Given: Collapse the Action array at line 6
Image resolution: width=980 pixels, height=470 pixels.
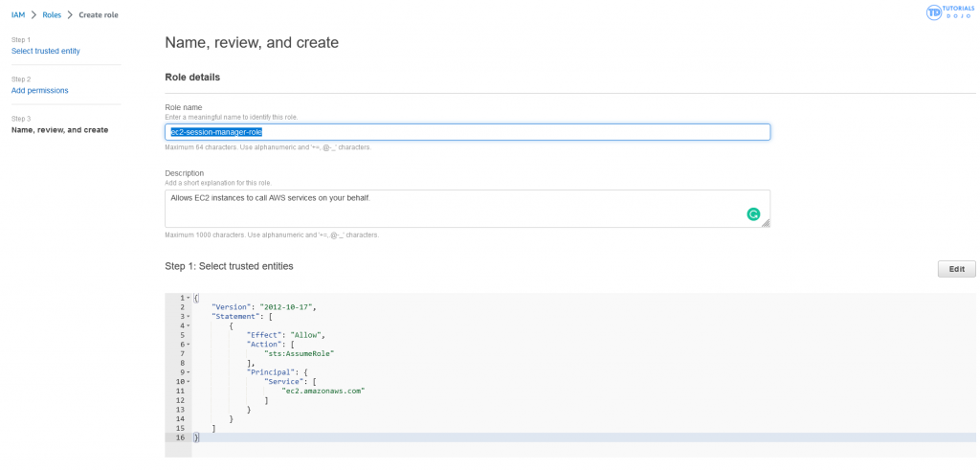Looking at the screenshot, I should coord(189,344).
